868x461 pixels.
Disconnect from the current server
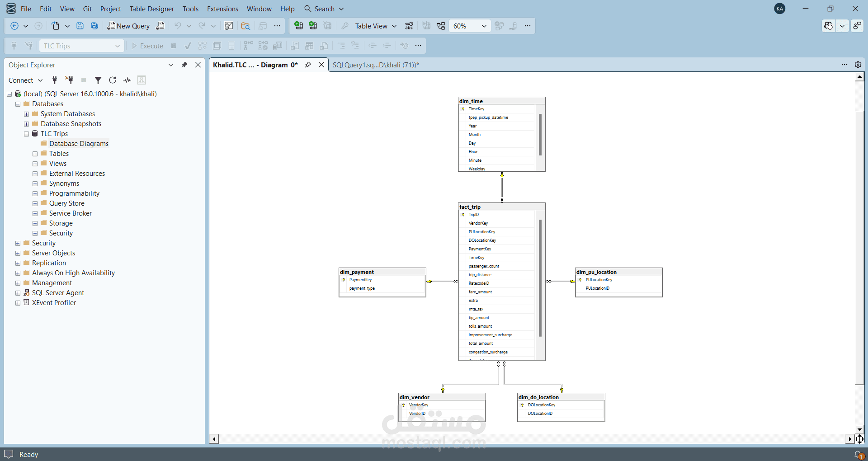tap(69, 80)
